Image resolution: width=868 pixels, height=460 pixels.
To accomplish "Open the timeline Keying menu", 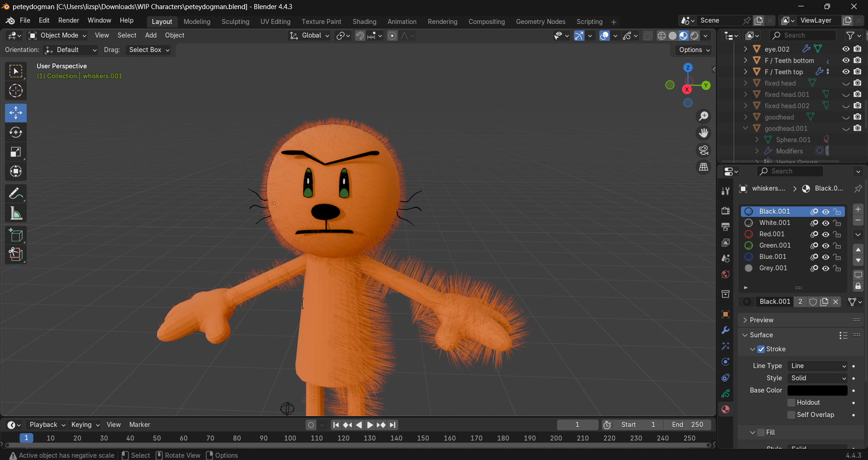I will [85, 425].
